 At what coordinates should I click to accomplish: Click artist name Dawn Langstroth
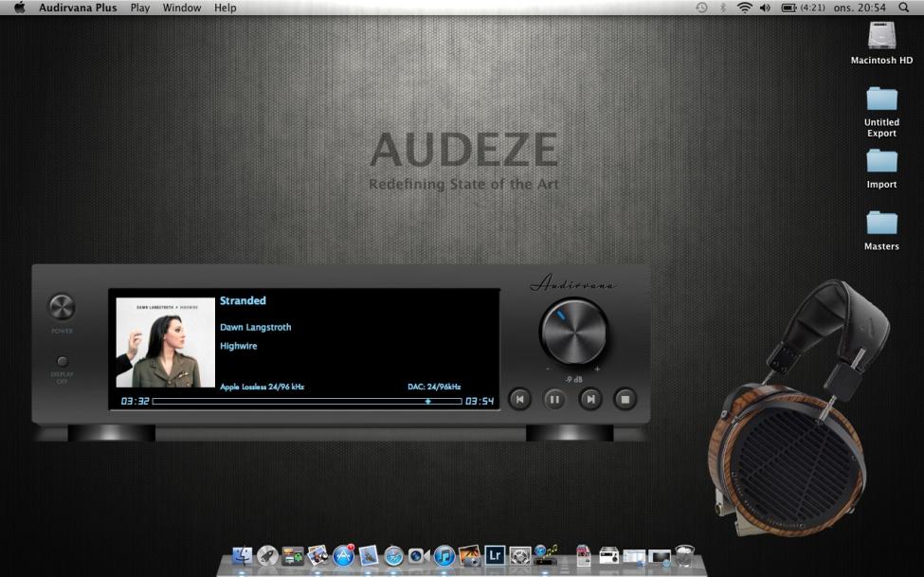click(255, 327)
